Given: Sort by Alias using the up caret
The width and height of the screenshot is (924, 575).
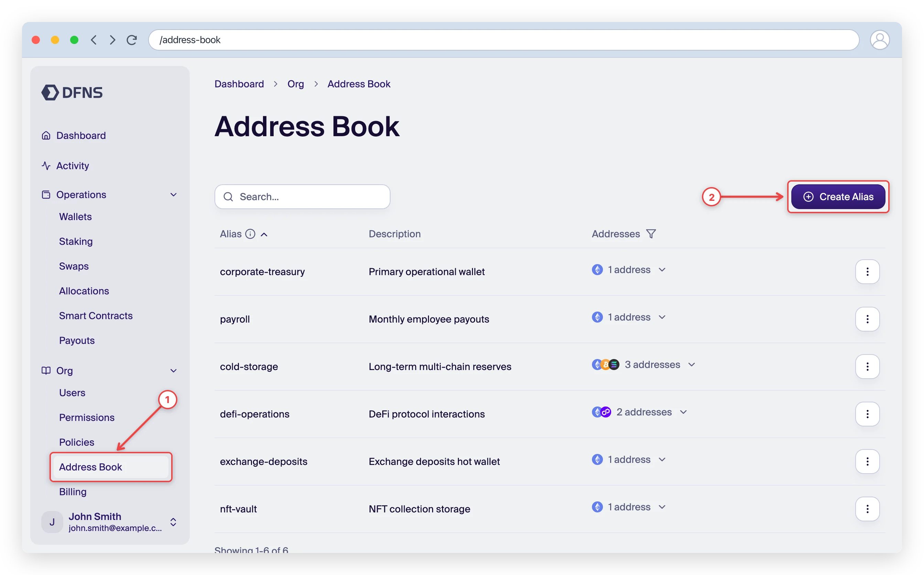Looking at the screenshot, I should (264, 235).
